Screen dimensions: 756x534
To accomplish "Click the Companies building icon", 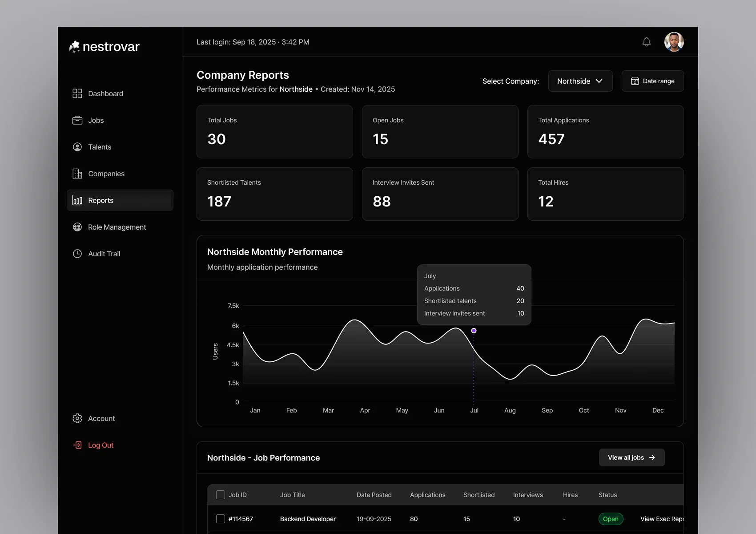I will pyautogui.click(x=77, y=174).
